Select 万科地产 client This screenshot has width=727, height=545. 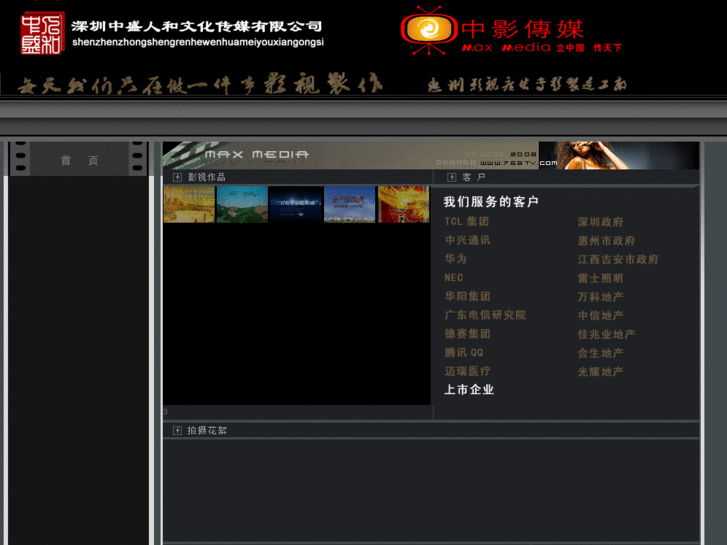tap(600, 297)
